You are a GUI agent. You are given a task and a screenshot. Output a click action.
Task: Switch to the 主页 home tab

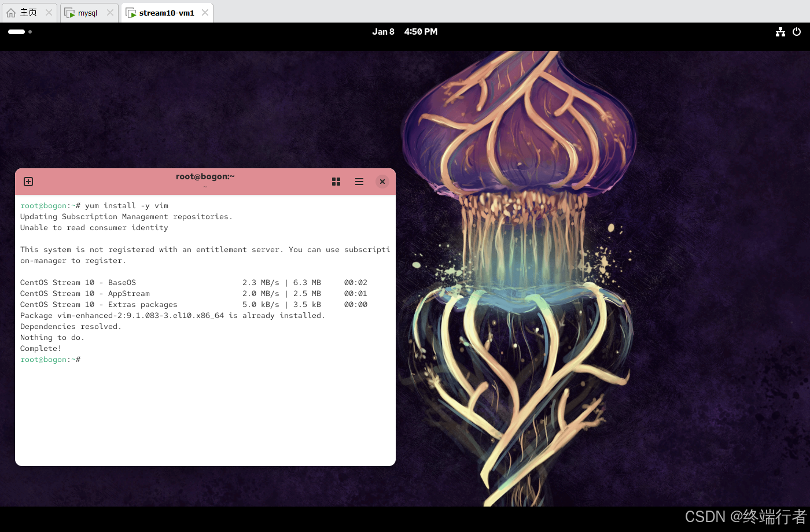(29, 13)
